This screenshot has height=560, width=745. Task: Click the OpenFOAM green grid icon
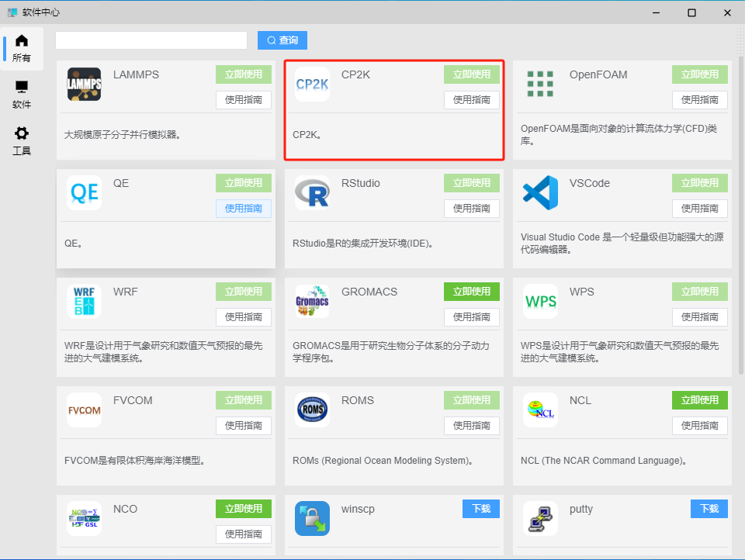tap(540, 84)
